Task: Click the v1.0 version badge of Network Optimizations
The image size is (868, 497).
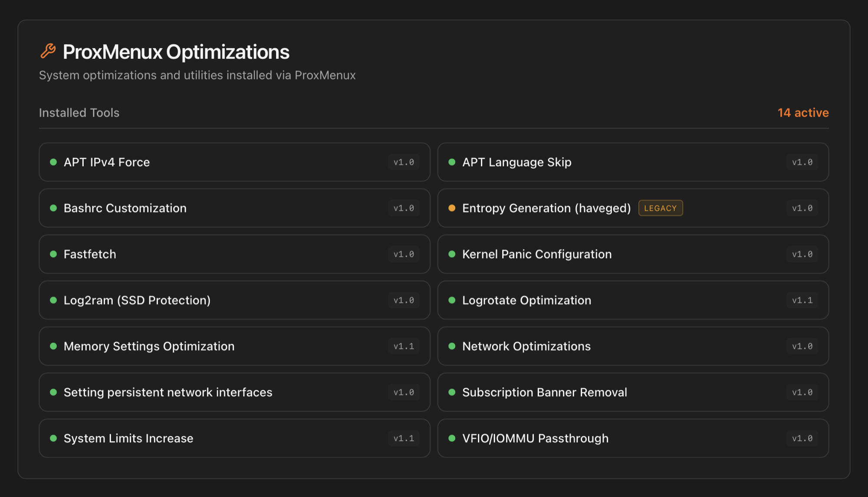Action: click(x=802, y=346)
